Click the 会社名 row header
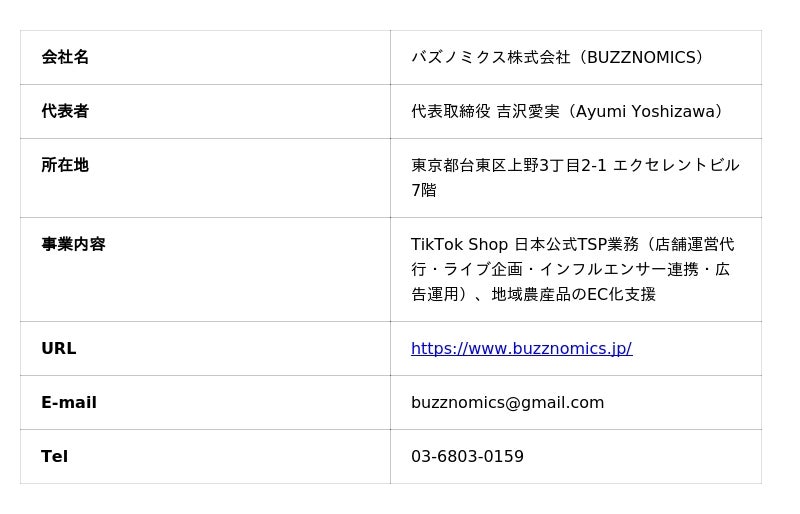The width and height of the screenshot is (800, 514). [x=65, y=57]
